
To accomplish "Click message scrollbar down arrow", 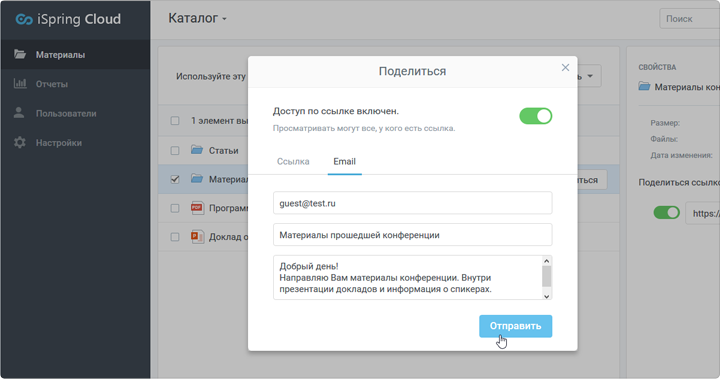I will click(x=546, y=296).
